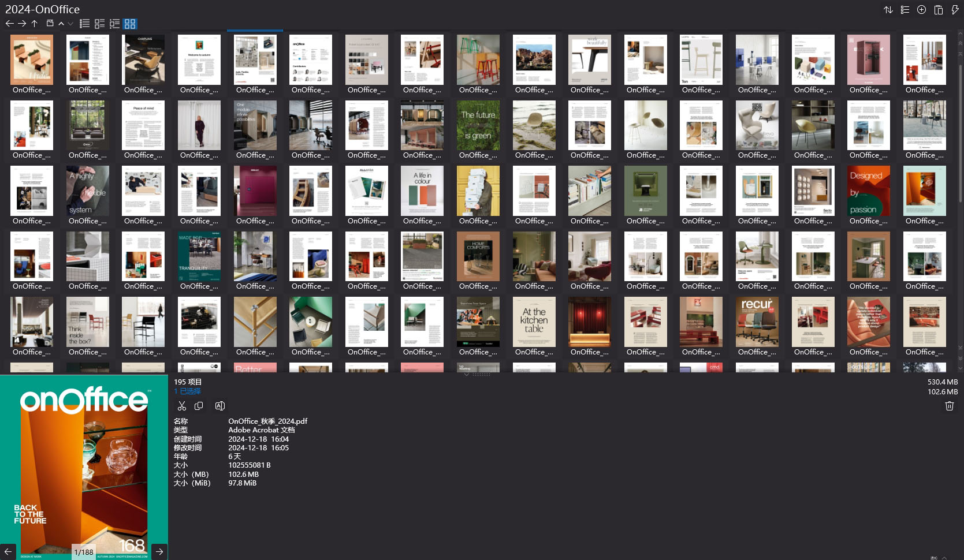This screenshot has width=964, height=560.
Task: Open the sort order arrows menu
Action: [888, 10]
